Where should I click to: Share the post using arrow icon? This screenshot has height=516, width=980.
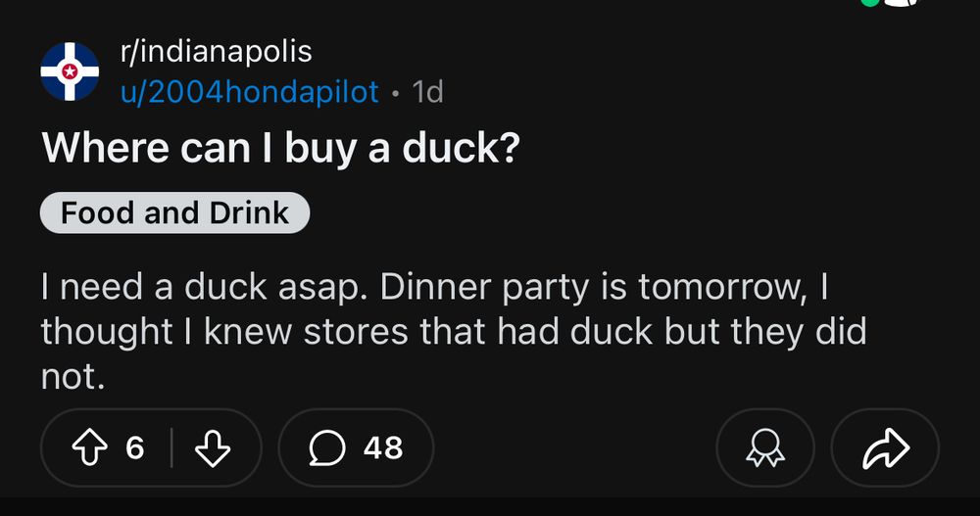tap(886, 447)
